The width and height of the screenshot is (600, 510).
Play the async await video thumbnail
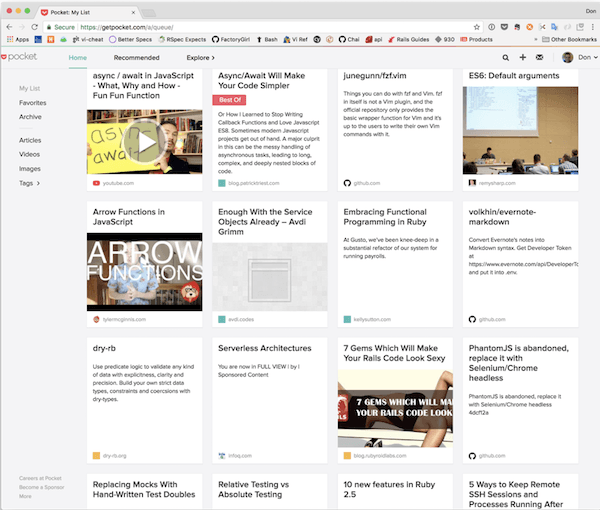[x=145, y=142]
